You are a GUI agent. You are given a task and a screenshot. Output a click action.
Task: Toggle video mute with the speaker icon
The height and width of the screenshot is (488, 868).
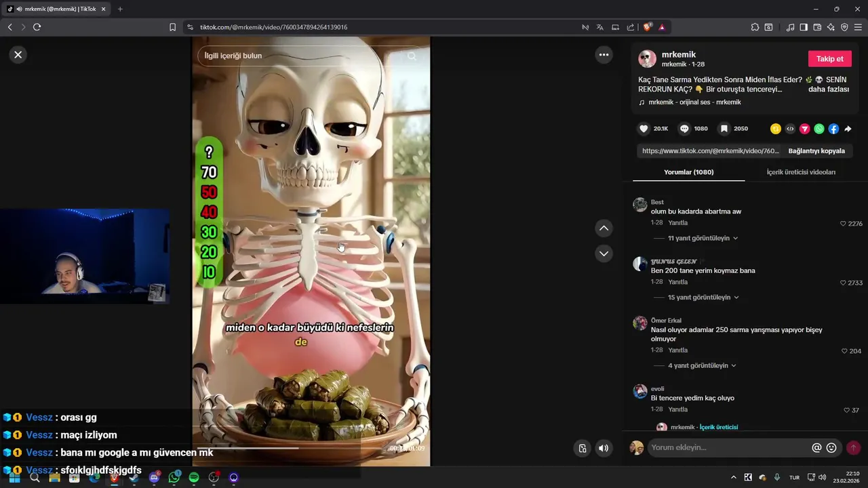[603, 448]
